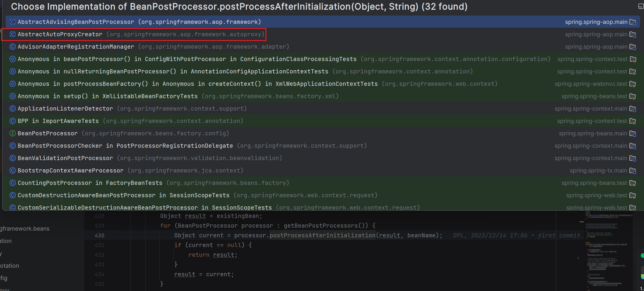Open BeanValidationPostProcessor implementation

tap(323, 158)
